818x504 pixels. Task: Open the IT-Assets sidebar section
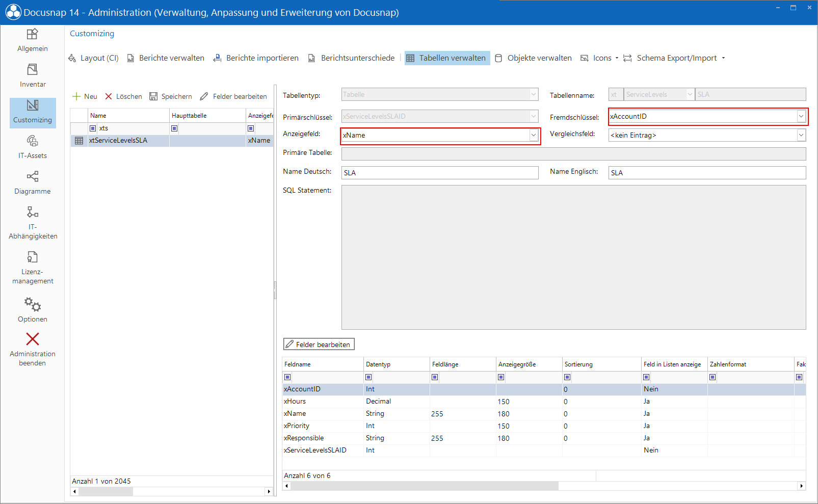point(33,148)
